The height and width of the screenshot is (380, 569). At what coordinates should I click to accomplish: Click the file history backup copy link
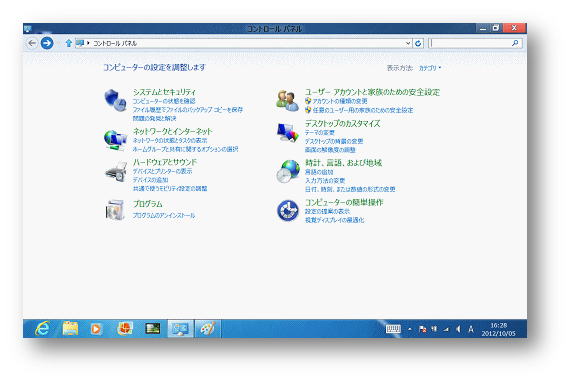188,110
